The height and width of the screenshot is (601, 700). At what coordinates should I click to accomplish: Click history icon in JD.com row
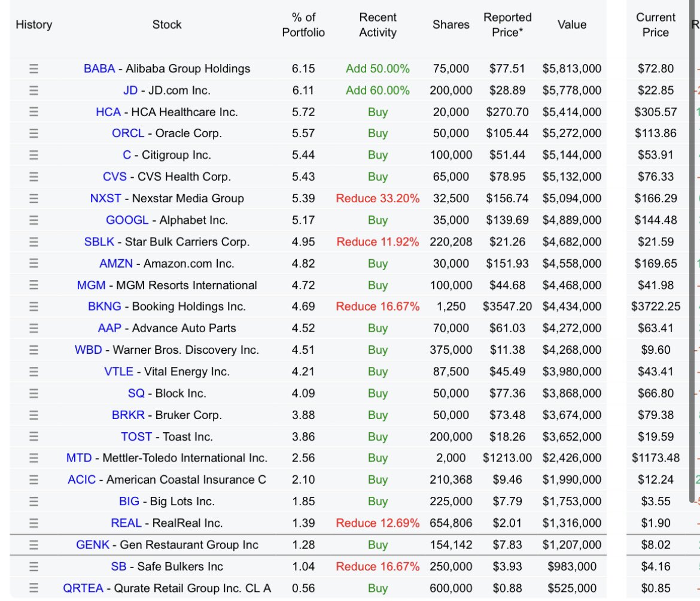(34, 90)
